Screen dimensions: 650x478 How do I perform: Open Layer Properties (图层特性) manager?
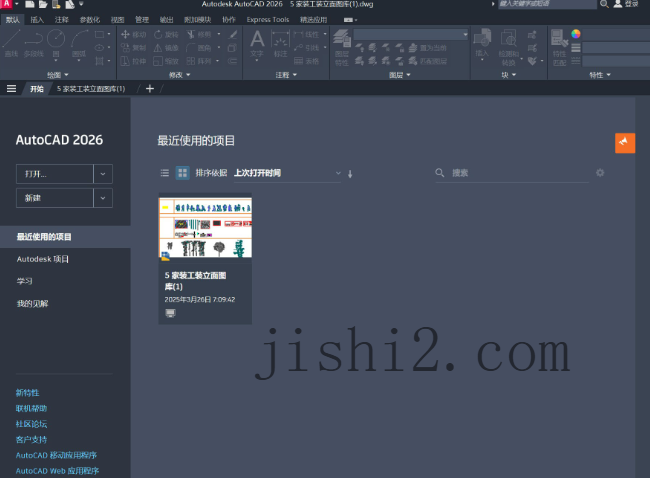point(342,48)
